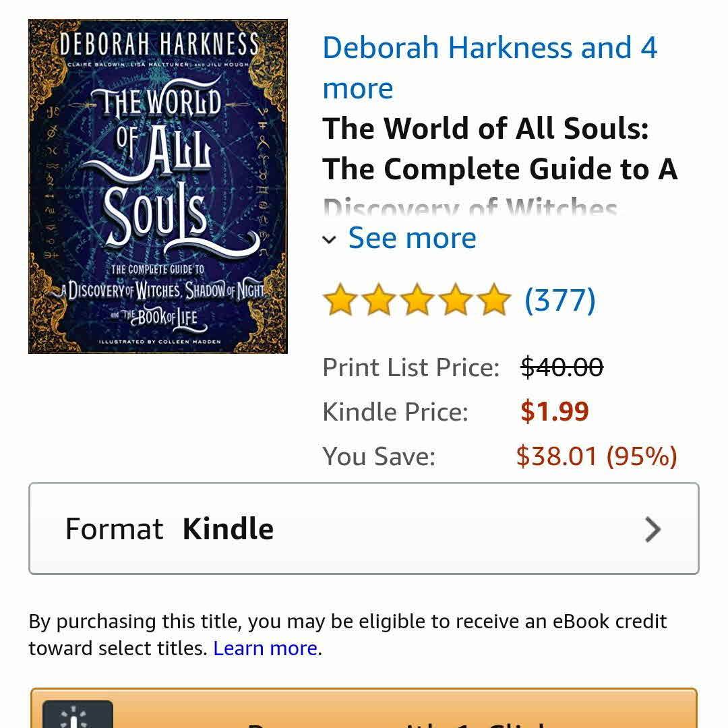
Task: Click the $38.01 (95%) savings amount
Action: [x=596, y=456]
